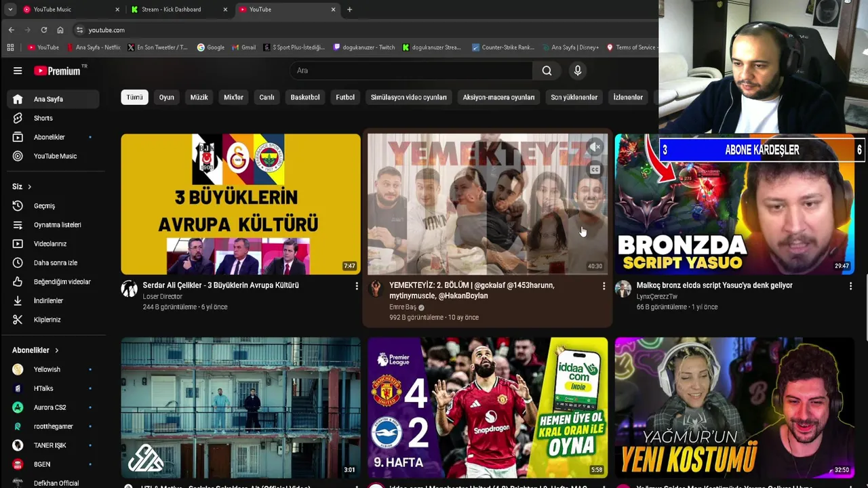This screenshot has width=868, height=488.
Task: Switch to Stream - Kick Dashboard tab
Action: (180, 9)
